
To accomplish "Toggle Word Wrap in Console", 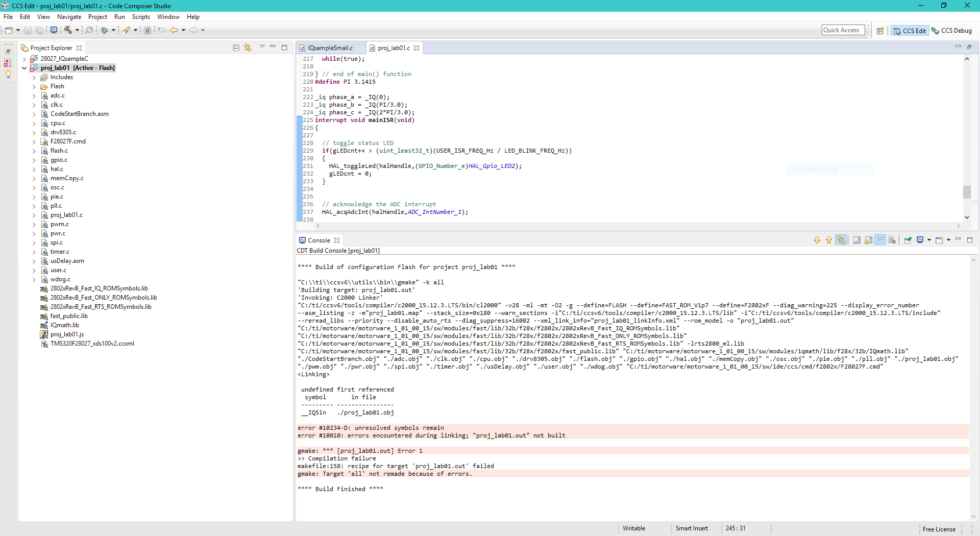I will 880,240.
